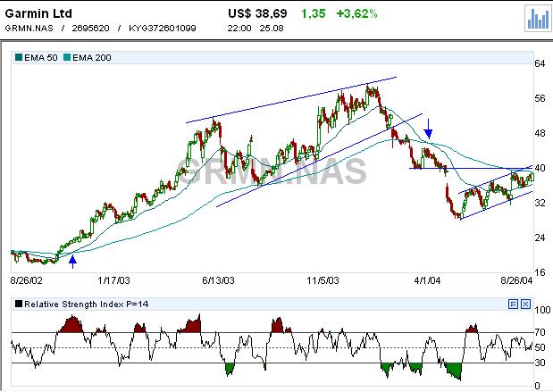553x392 pixels.
Task: Click the RSI 30 axis label
Action: click(x=540, y=363)
